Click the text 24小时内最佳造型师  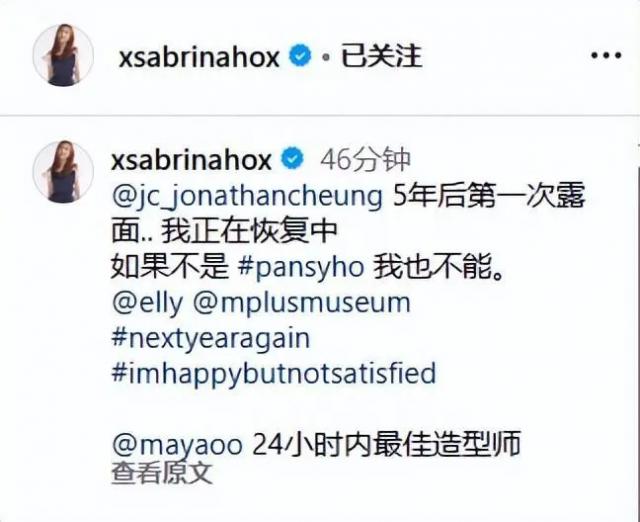click(x=387, y=444)
